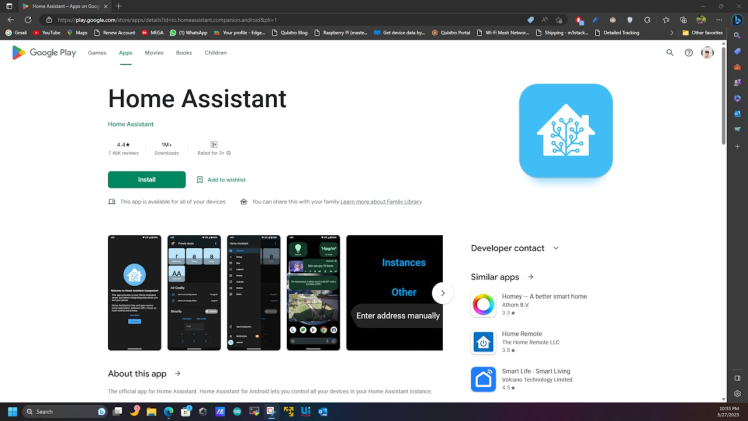Open the Edge tab actions menu
Screen dimensions: 748x421
(x=9, y=6)
